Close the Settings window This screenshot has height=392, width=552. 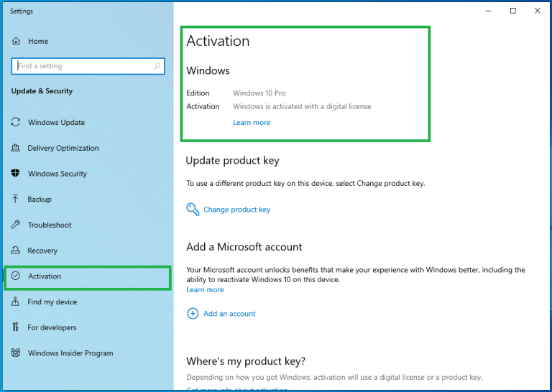click(x=537, y=11)
